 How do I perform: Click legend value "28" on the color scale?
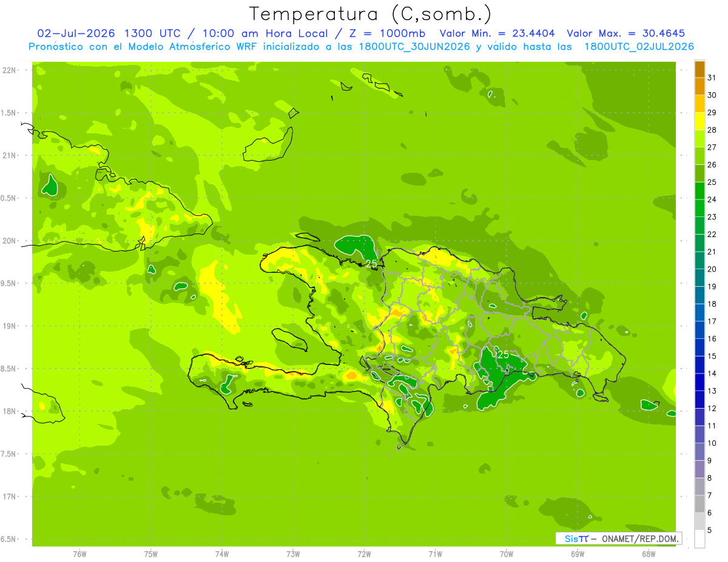[x=712, y=130]
